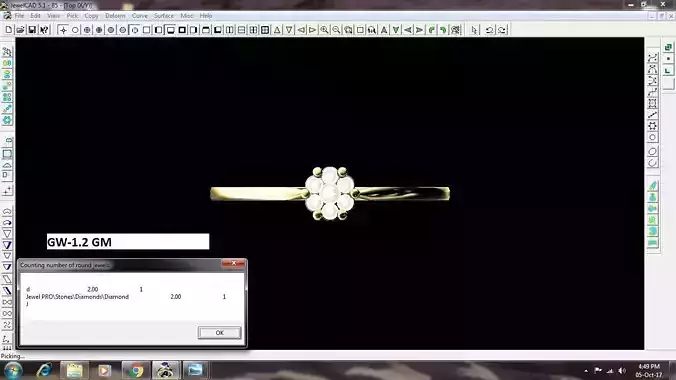This screenshot has height=380, width=676.
Task: Click the teal gear icon in left toolbar
Action: (7, 120)
